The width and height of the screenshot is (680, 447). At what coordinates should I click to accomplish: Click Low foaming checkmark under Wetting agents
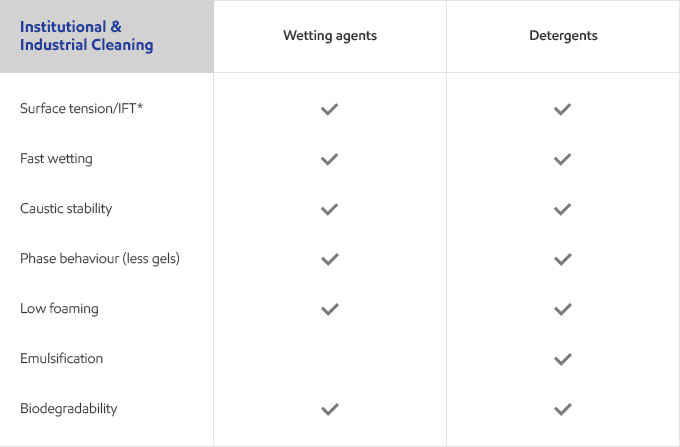tap(330, 309)
